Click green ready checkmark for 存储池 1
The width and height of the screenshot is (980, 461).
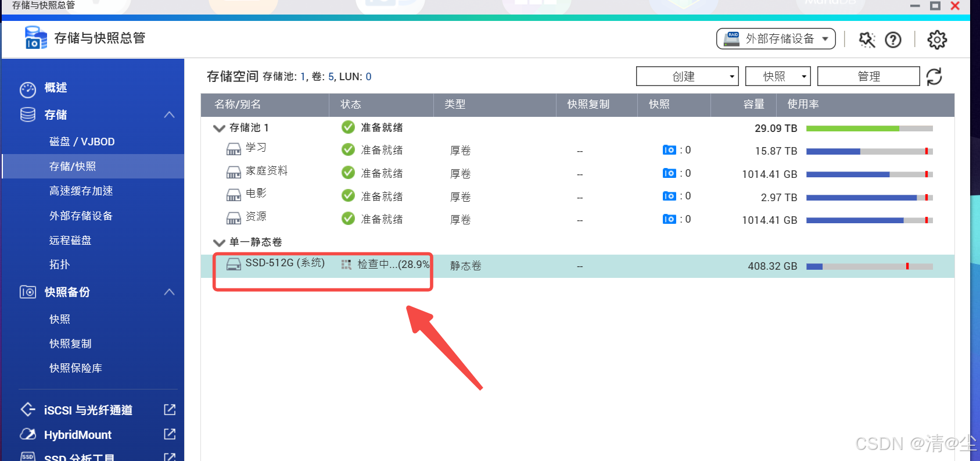(348, 127)
